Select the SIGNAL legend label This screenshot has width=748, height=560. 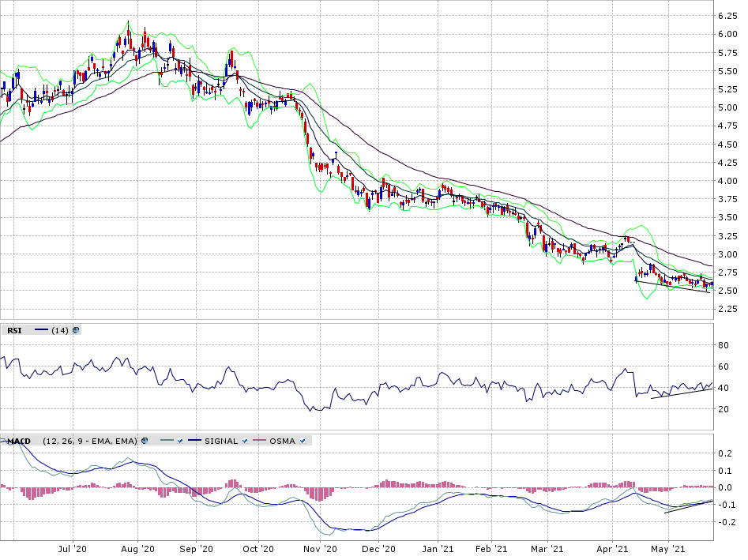[x=221, y=441]
